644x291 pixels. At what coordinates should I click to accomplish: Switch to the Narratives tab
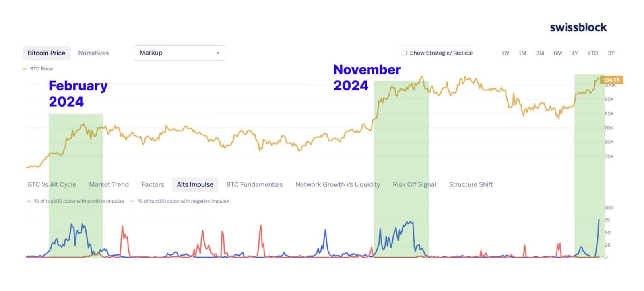point(93,53)
